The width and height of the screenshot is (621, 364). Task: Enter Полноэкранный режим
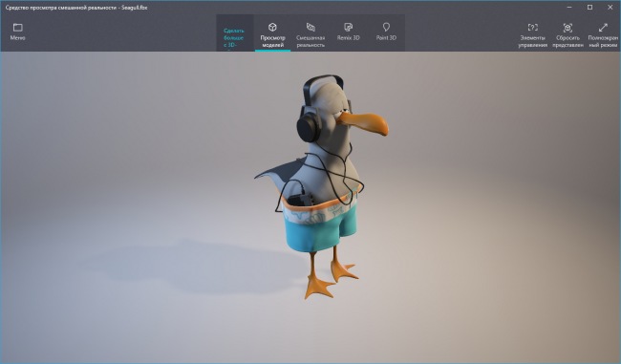click(603, 34)
